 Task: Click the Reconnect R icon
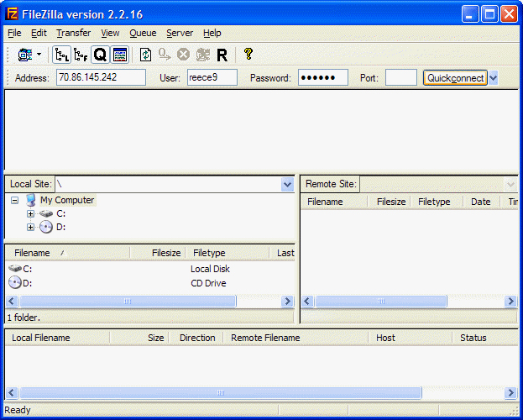tap(222, 55)
